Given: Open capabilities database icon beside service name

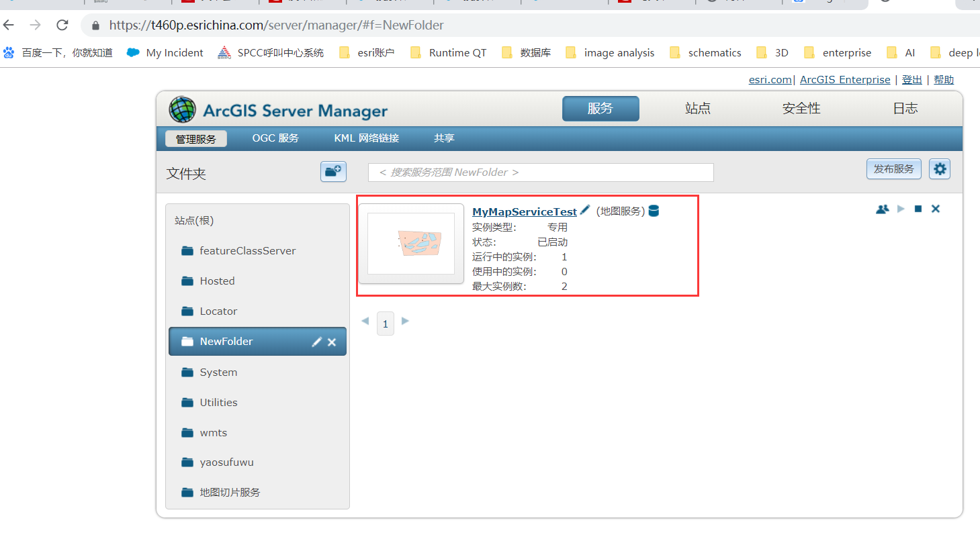Looking at the screenshot, I should point(653,210).
